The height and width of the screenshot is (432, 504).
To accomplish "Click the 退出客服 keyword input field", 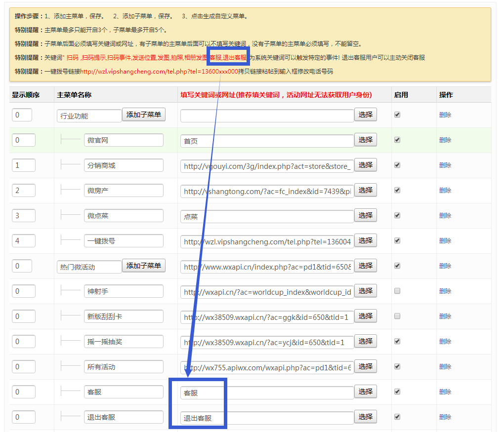I will [267, 418].
